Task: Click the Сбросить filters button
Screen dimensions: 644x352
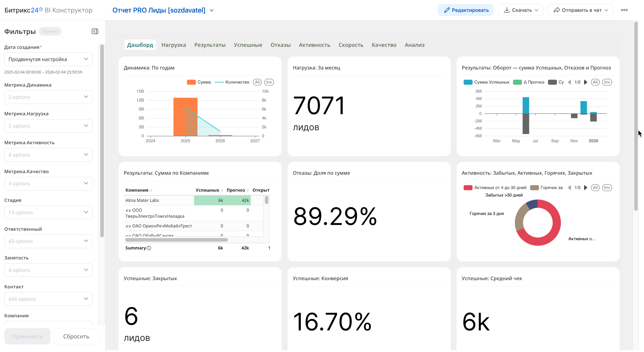Action: [x=76, y=336]
